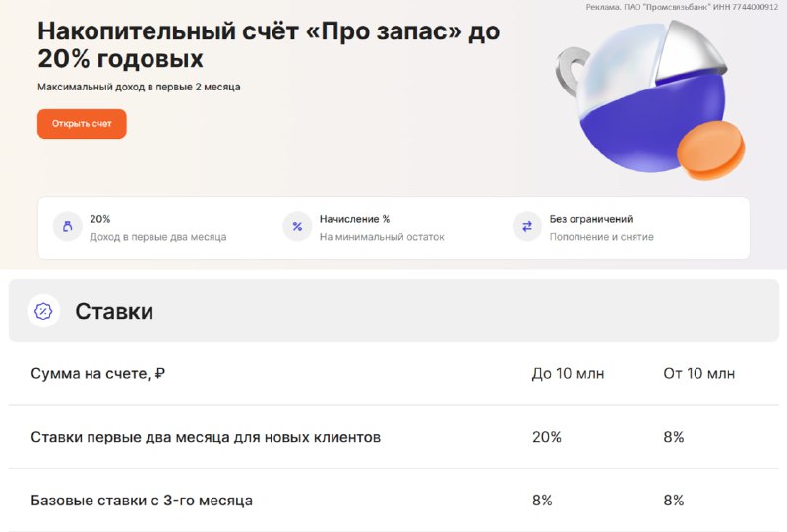Screen dimensions: 787x532
Task: Click the arrows icon beside 'Без ограничений'
Action: tap(527, 227)
